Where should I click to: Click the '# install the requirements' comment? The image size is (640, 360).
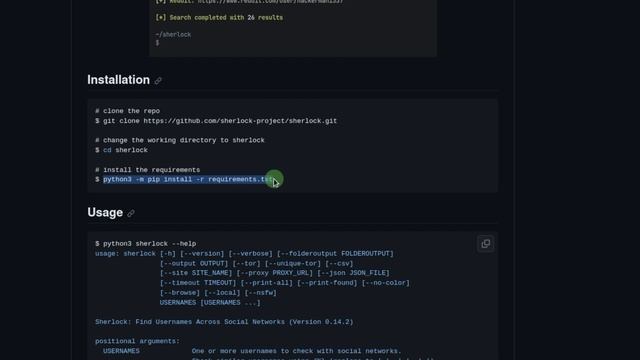[x=148, y=170]
